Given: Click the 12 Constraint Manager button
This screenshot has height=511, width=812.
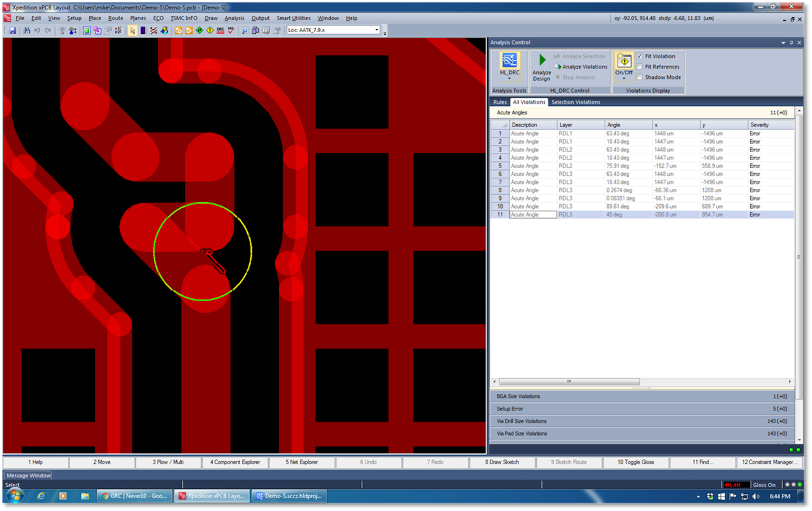Looking at the screenshot, I should tap(770, 462).
